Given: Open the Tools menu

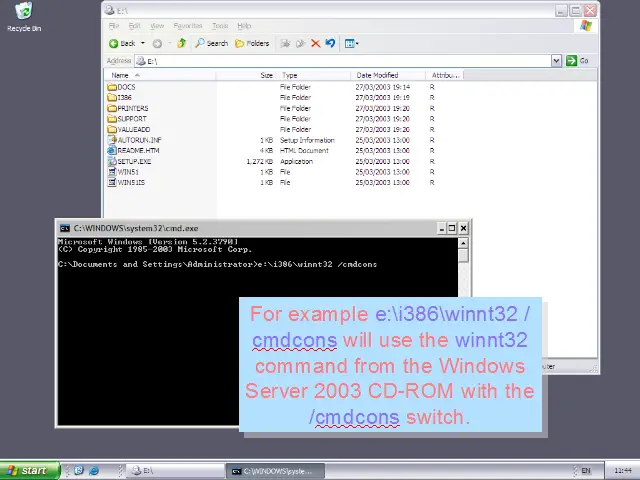Looking at the screenshot, I should (x=219, y=26).
